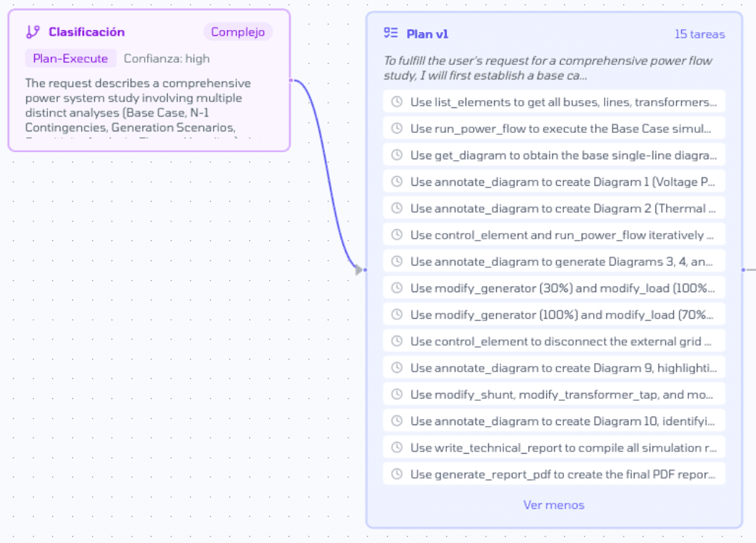Collapse the task list with Ver menos
Image resolution: width=756 pixels, height=543 pixels.
(553, 505)
